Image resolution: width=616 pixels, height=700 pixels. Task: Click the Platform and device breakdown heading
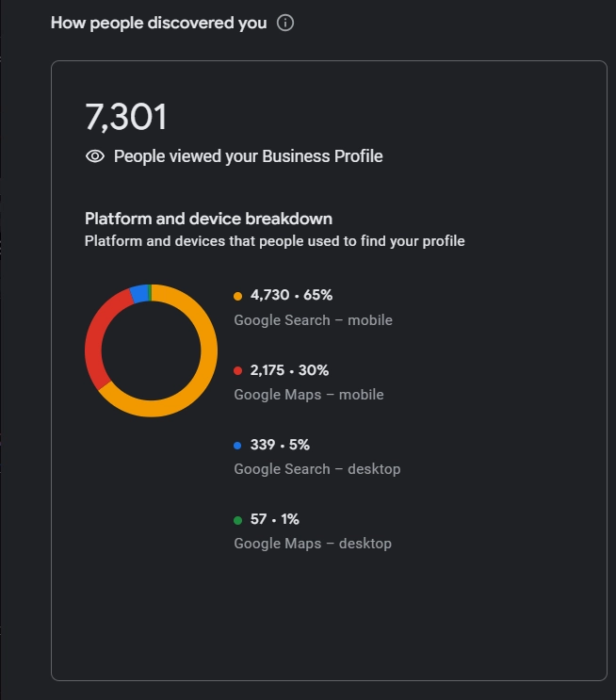point(208,219)
